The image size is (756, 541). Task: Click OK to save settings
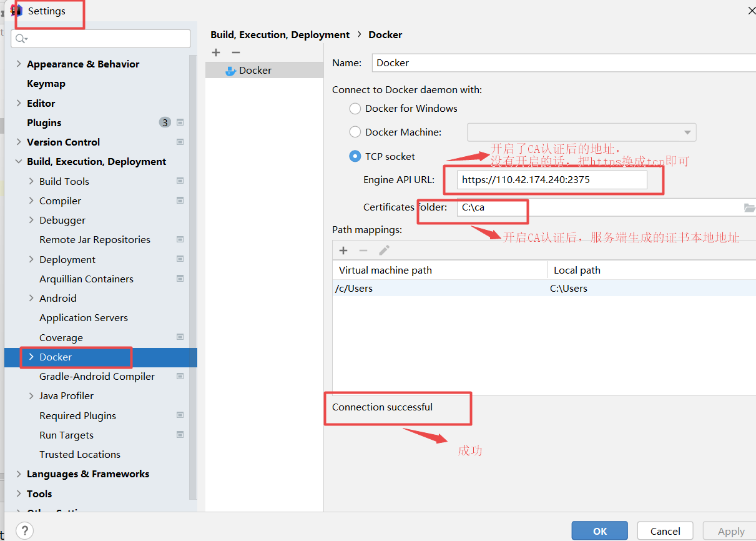point(600,531)
